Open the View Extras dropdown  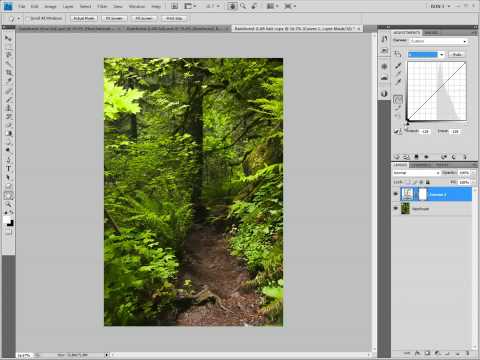coord(190,6)
